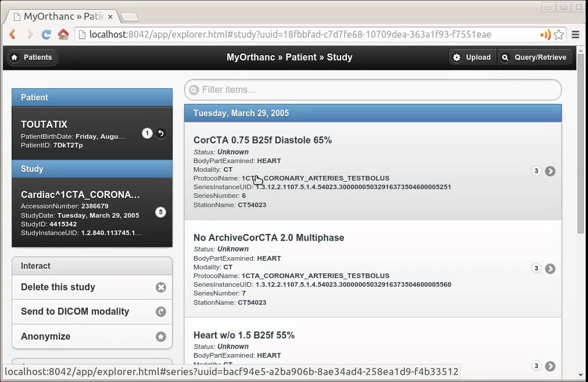Click the count badge 5 on Cardiac study
The image size is (588, 382).
coord(160,212)
